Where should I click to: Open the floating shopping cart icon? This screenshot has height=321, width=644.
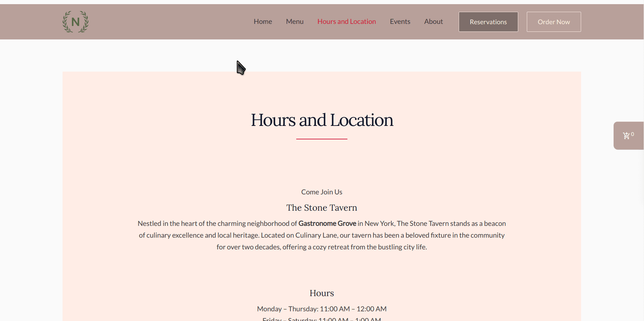626,136
